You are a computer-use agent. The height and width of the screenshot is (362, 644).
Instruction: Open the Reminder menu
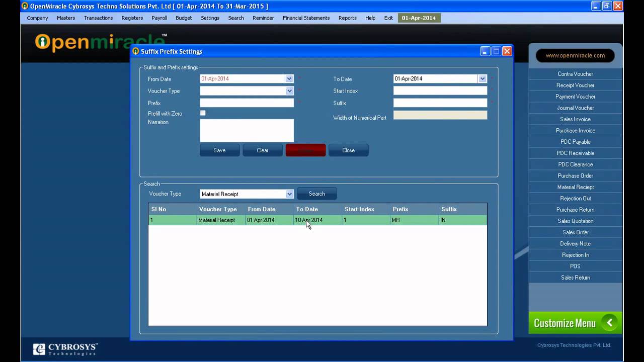(x=263, y=18)
